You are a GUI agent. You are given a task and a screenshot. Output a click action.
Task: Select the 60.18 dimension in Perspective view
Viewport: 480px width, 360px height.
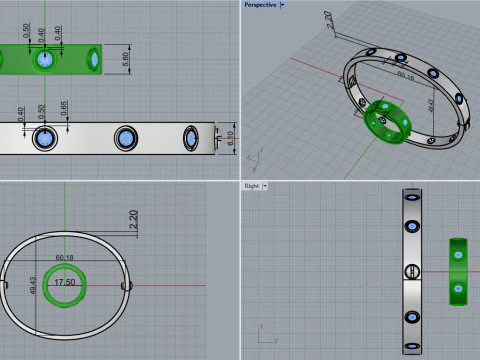click(406, 76)
